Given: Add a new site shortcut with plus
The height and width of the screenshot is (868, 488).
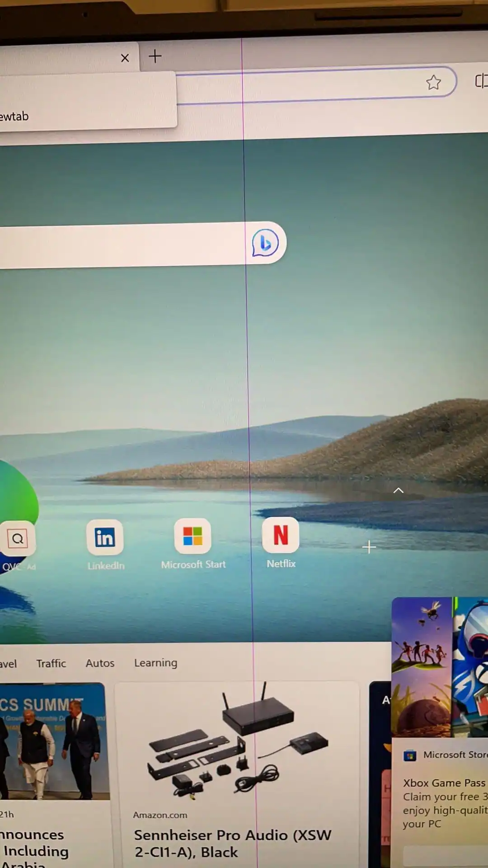Looking at the screenshot, I should (369, 547).
